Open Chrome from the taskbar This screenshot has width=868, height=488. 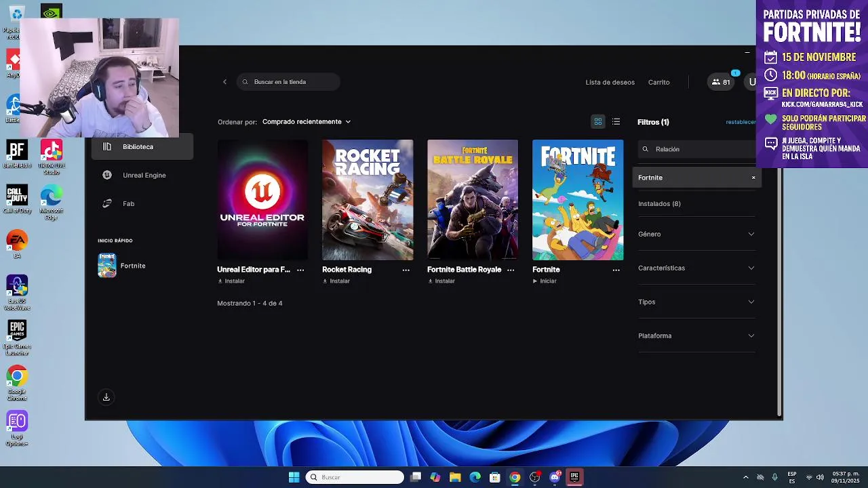[515, 477]
